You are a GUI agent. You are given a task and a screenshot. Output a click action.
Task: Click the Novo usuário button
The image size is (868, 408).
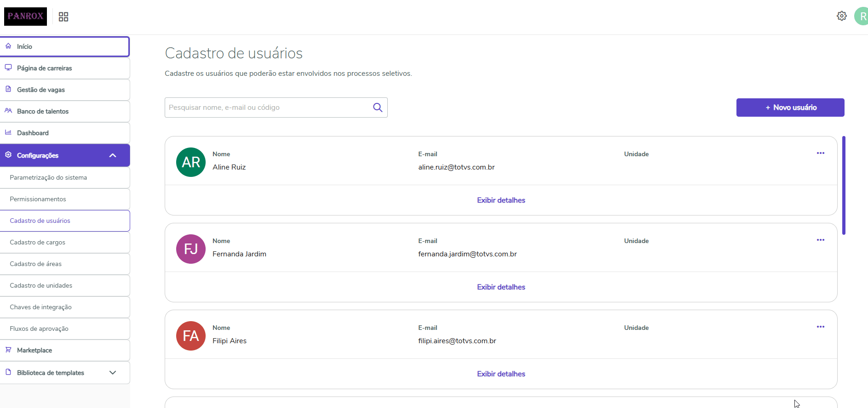point(790,108)
